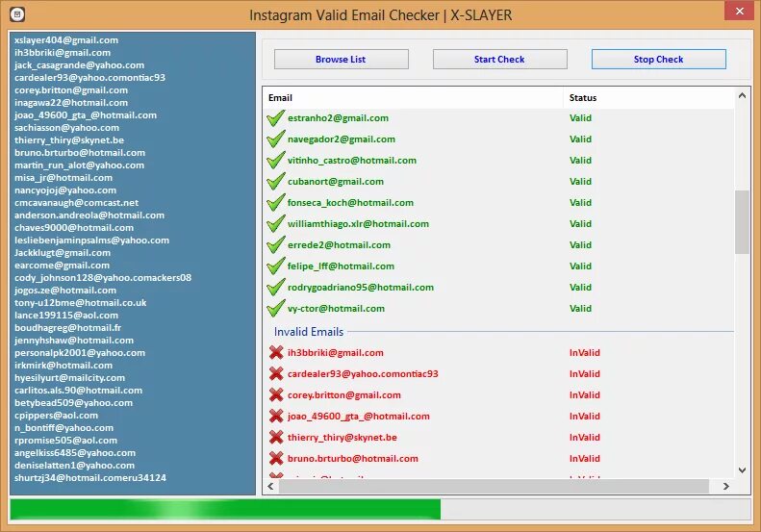Viewport: 761px width, 532px height.
Task: Click checkmark icon for felipe_lff@hotmail.com
Action: click(276, 266)
